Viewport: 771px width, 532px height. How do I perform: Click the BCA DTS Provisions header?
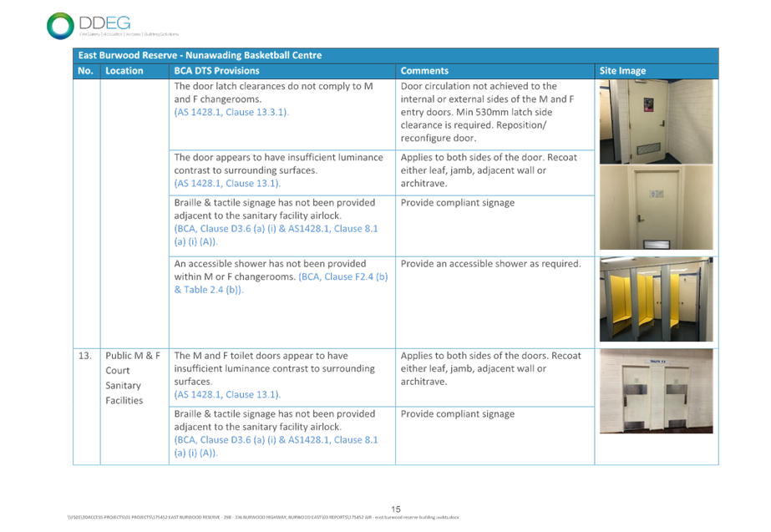pyautogui.click(x=216, y=71)
